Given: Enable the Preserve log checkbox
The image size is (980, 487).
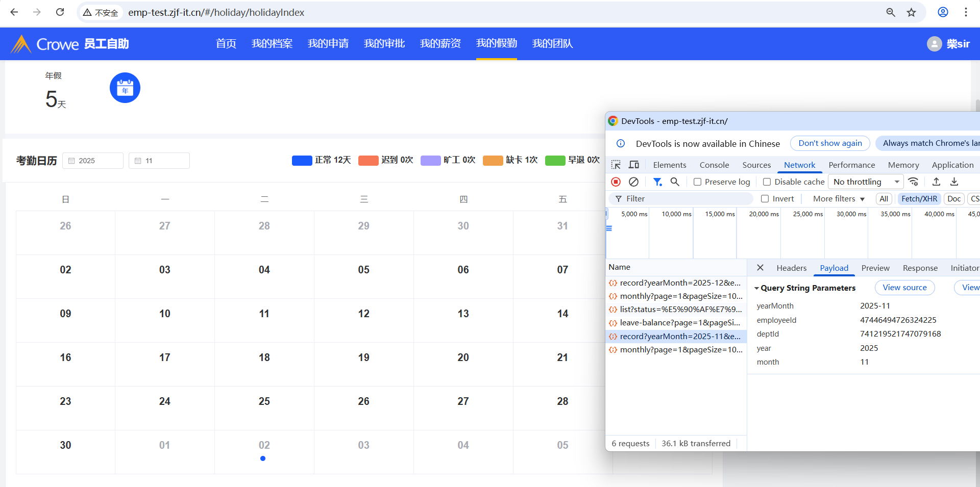Looking at the screenshot, I should [x=697, y=182].
